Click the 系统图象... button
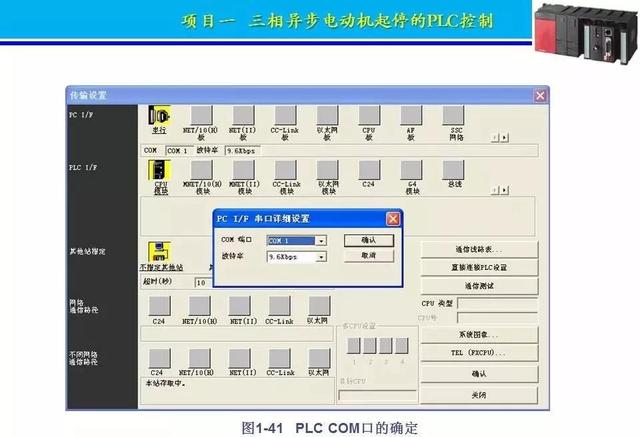640x437 pixels. pyautogui.click(x=479, y=335)
